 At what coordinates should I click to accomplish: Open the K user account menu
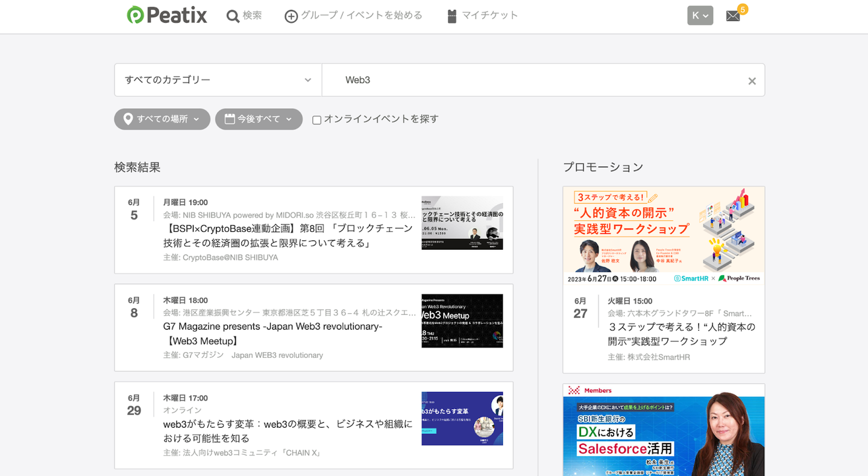(700, 16)
